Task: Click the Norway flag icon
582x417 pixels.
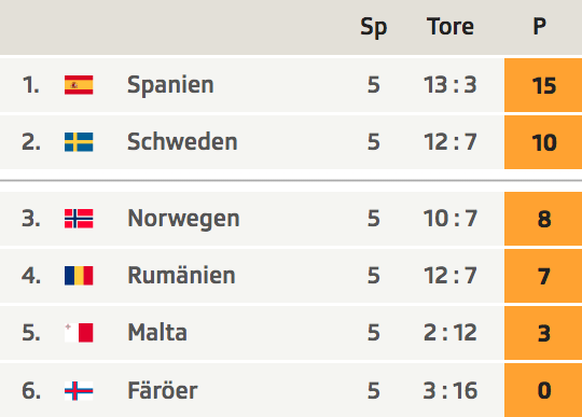Action: (79, 218)
